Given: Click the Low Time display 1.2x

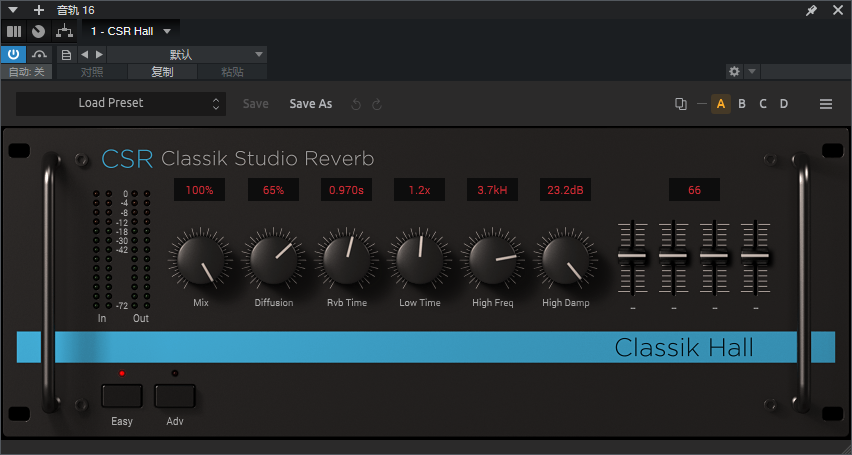Looking at the screenshot, I should point(419,190).
